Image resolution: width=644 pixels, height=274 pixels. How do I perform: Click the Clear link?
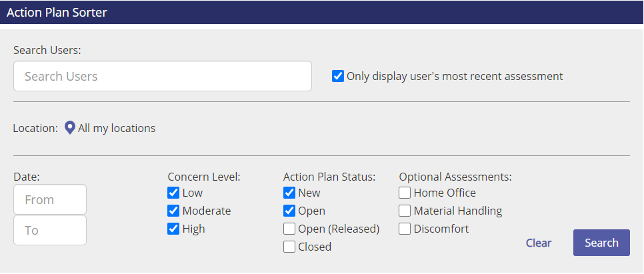coord(539,243)
